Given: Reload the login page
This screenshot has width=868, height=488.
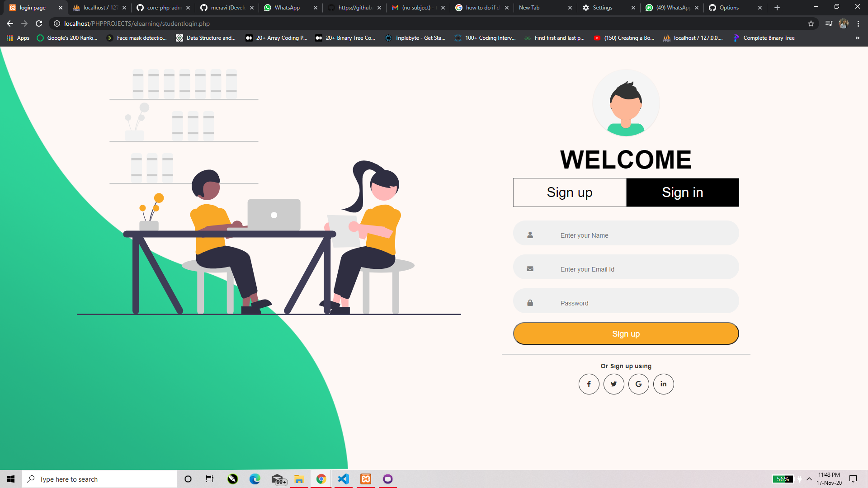Looking at the screenshot, I should [x=39, y=23].
